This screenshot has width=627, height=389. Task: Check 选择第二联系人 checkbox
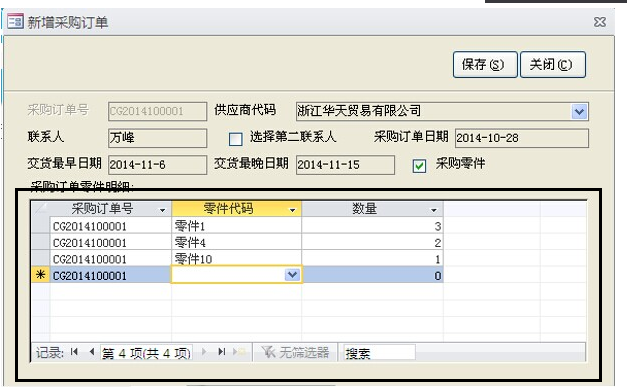coord(236,139)
